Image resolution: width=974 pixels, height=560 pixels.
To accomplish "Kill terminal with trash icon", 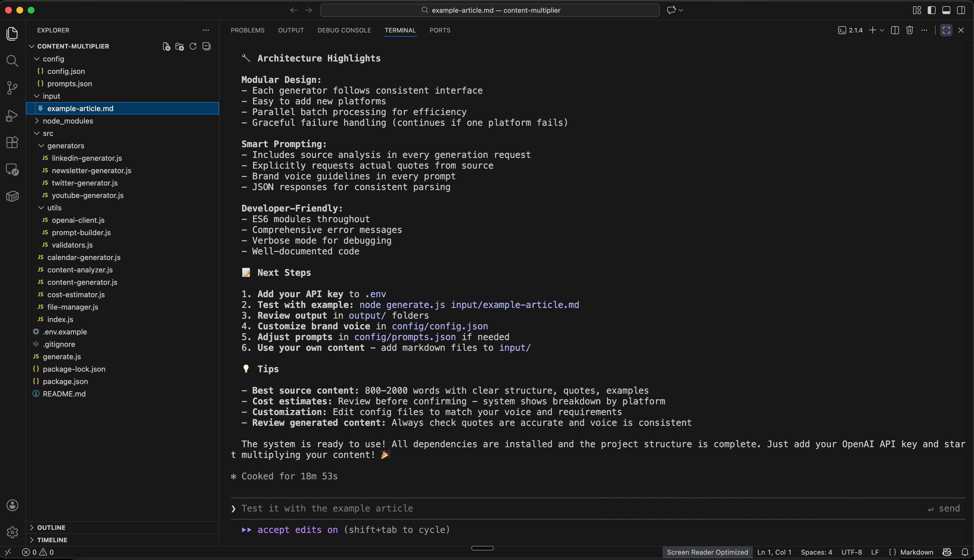I will pos(909,30).
